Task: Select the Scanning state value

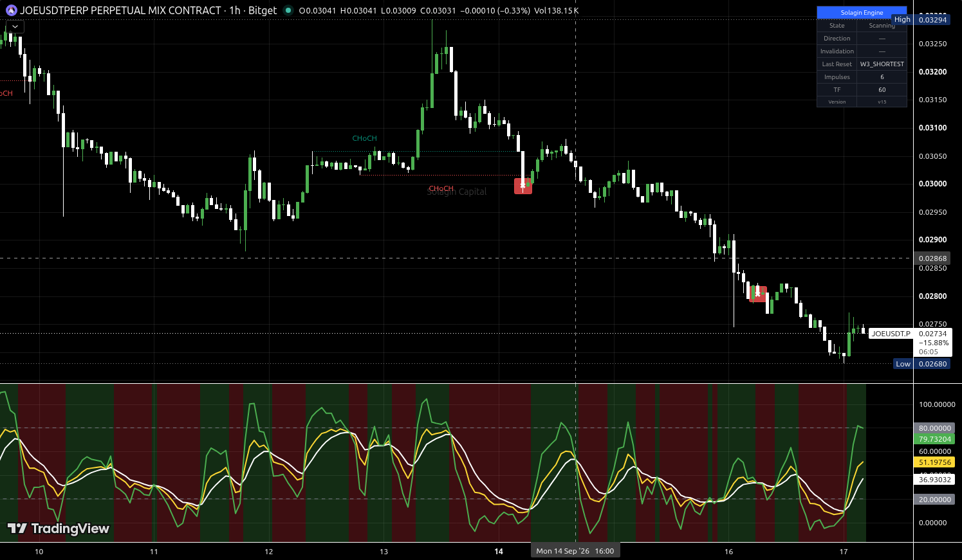Action: tap(882, 26)
